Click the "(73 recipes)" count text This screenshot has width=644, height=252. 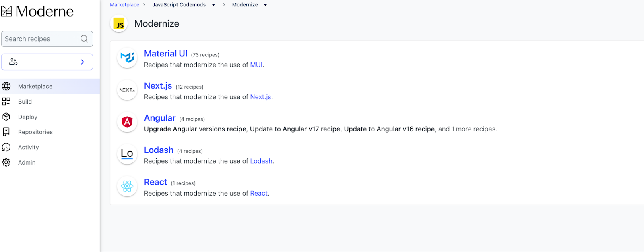pos(205,55)
